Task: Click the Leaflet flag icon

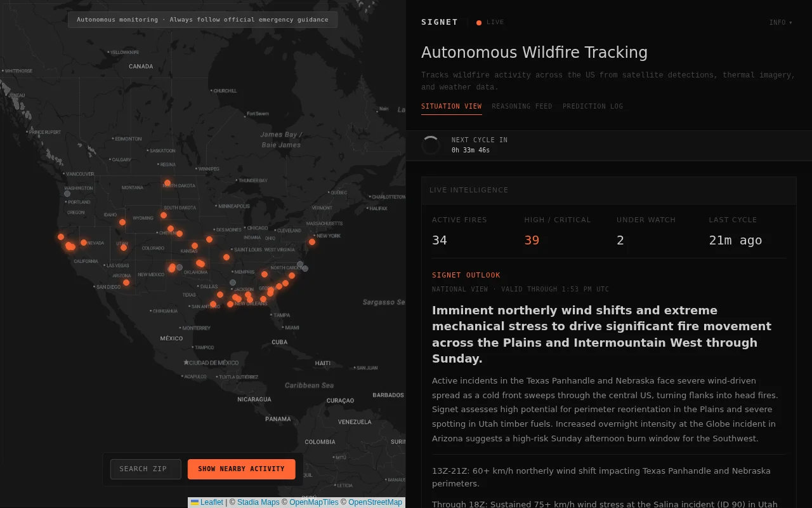Action: pyautogui.click(x=195, y=502)
